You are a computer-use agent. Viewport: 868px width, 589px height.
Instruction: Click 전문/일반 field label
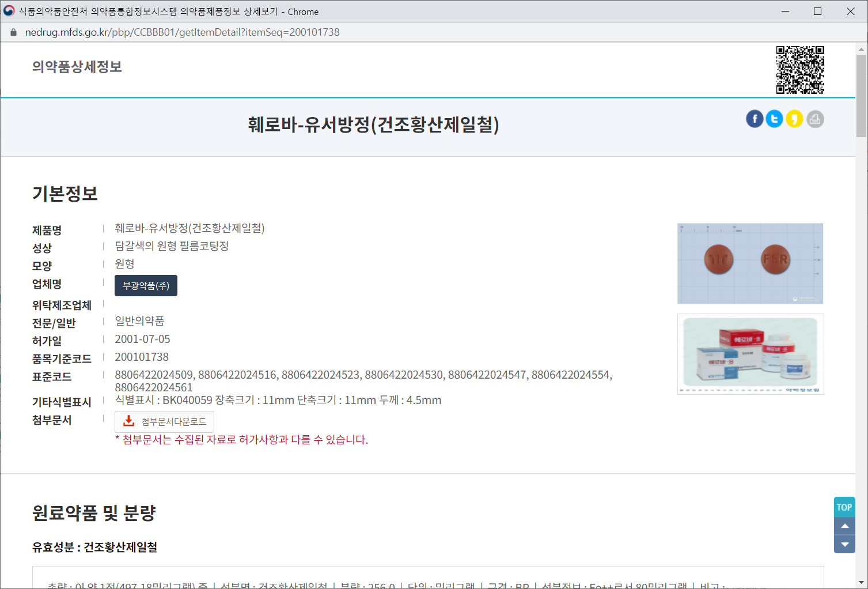tap(54, 323)
